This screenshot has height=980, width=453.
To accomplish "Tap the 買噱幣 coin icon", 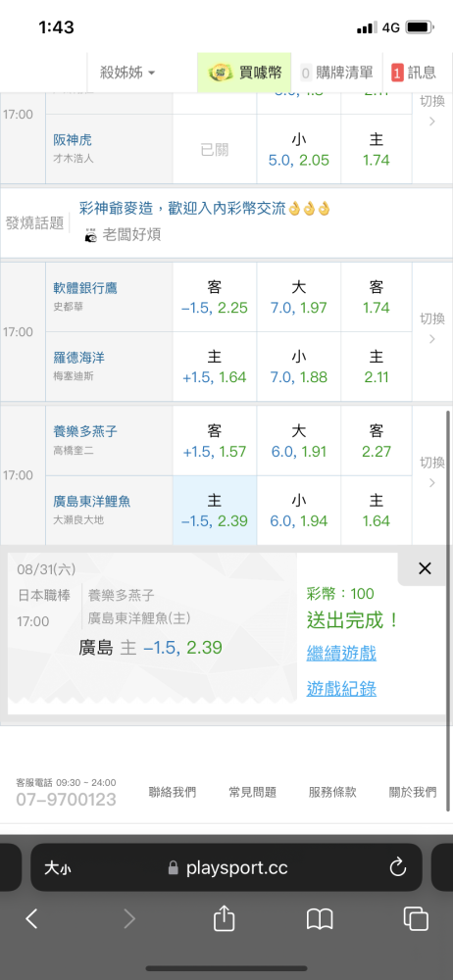I will click(x=221, y=73).
